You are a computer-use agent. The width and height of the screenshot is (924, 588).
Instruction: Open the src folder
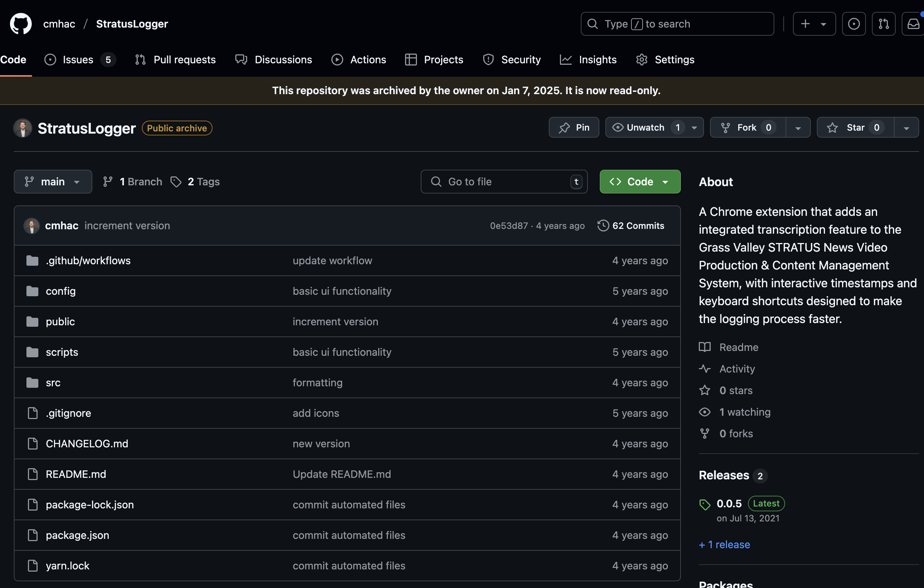(x=53, y=383)
